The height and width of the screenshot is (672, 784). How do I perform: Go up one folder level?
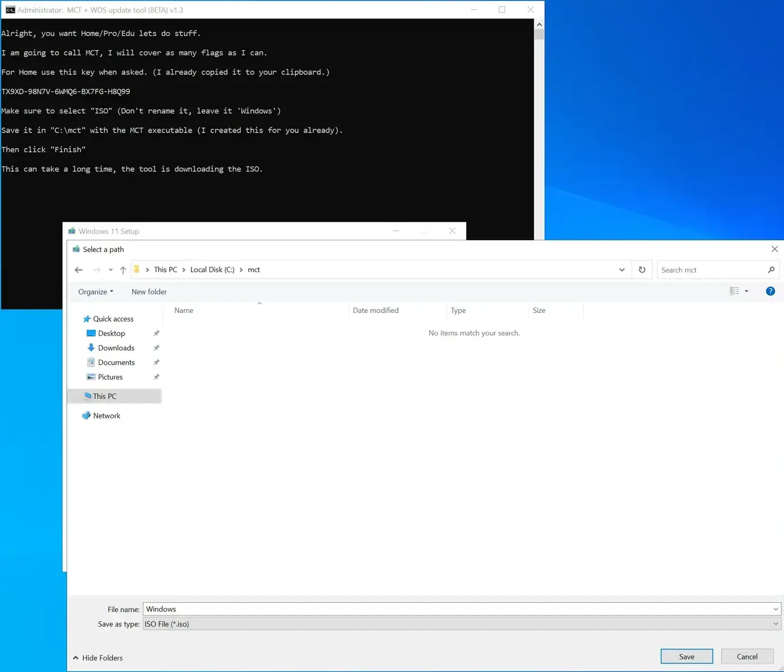[123, 270]
